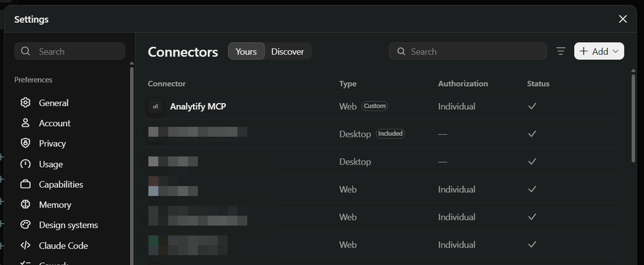Screen dimensions: 644x265
Task: Open General preferences gear icon
Action: pos(25,102)
